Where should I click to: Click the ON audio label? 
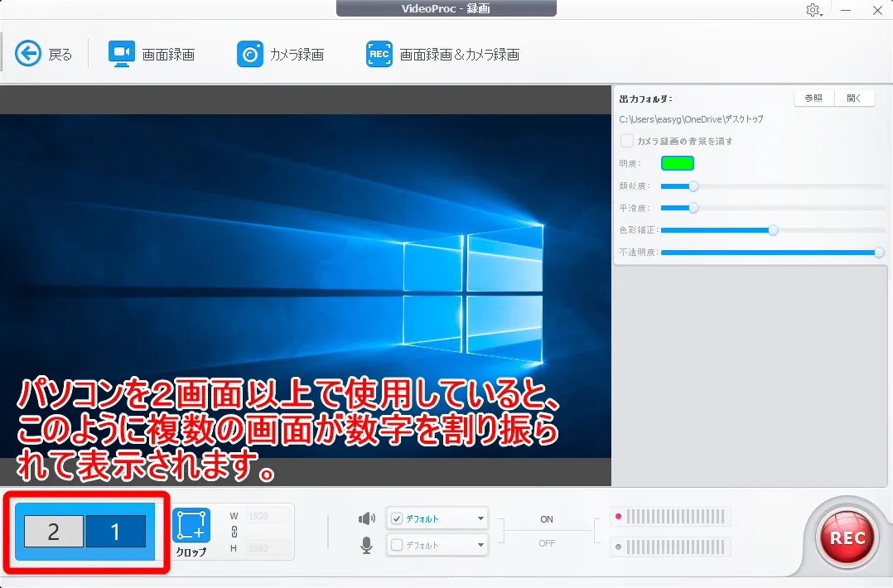547,519
